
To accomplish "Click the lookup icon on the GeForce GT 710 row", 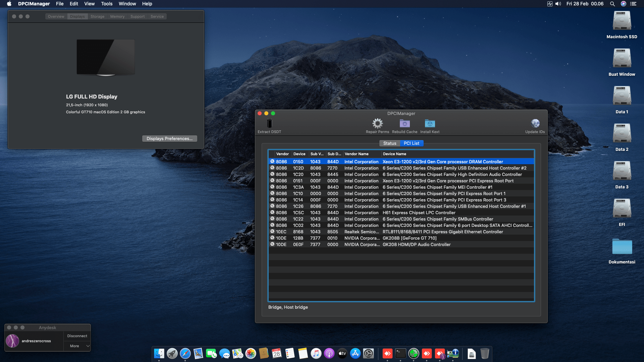I will point(272,238).
